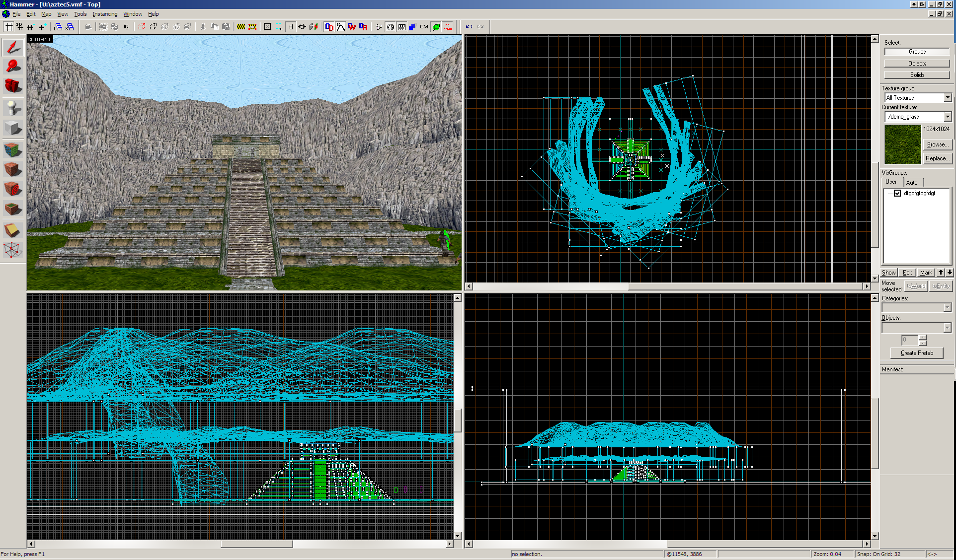
Task: Select the Block tool
Action: pos(13,128)
